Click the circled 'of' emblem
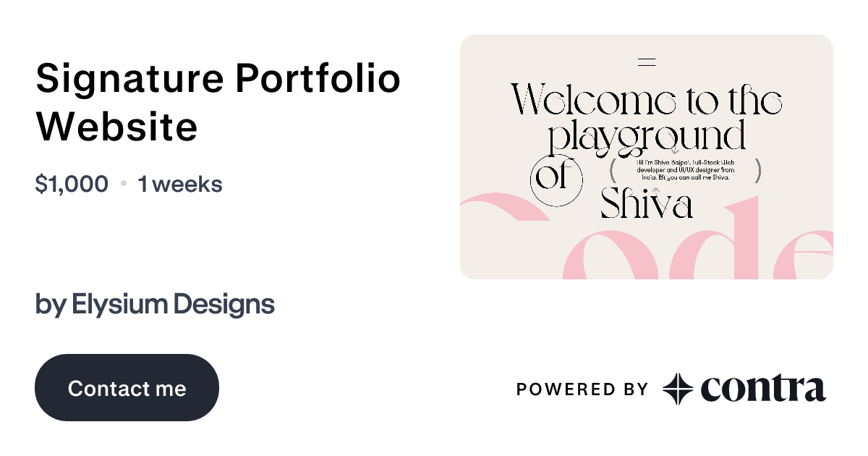868x456 pixels. (x=557, y=180)
